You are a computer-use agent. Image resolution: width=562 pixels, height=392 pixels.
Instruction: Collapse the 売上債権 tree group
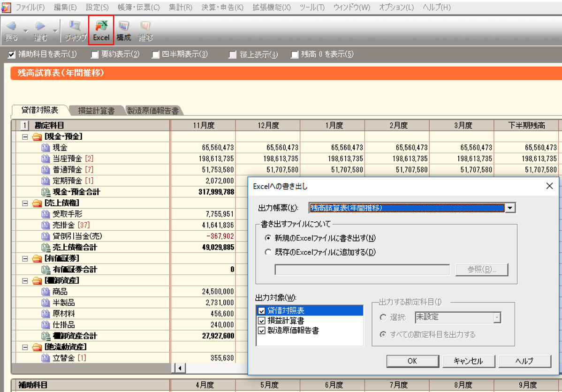click(x=25, y=204)
